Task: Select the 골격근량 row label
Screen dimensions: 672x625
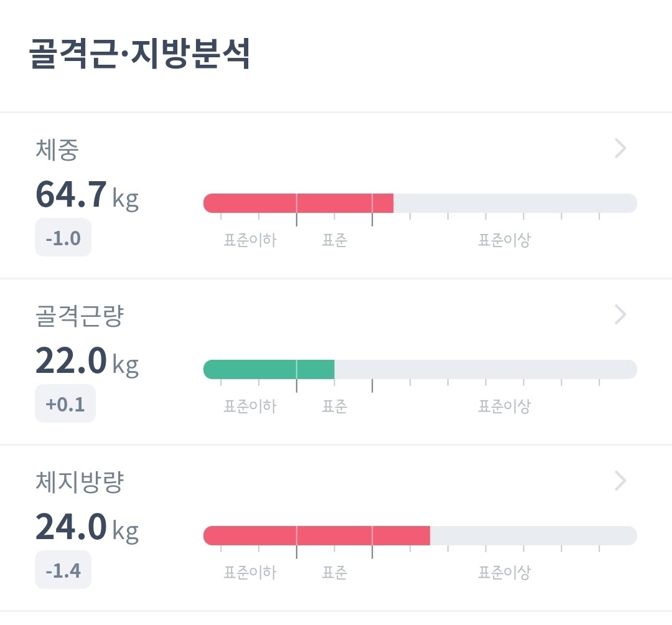Action: tap(80, 316)
